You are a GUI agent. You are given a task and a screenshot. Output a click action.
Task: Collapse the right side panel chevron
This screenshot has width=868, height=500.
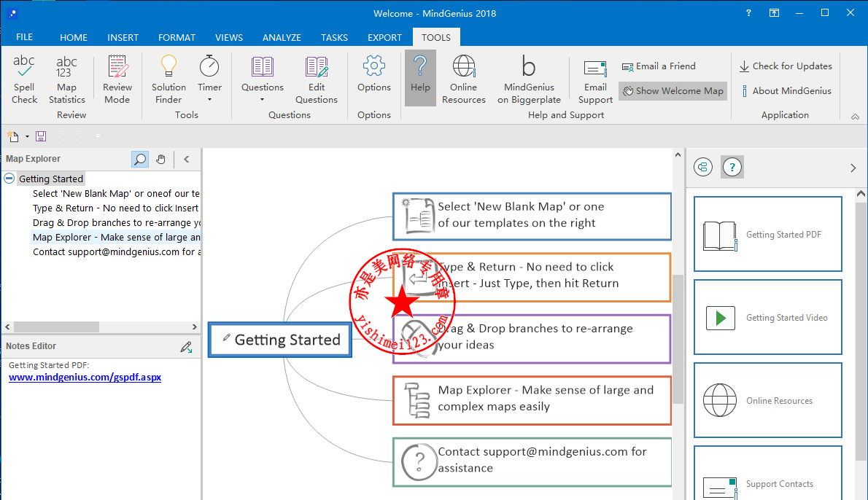tap(853, 168)
